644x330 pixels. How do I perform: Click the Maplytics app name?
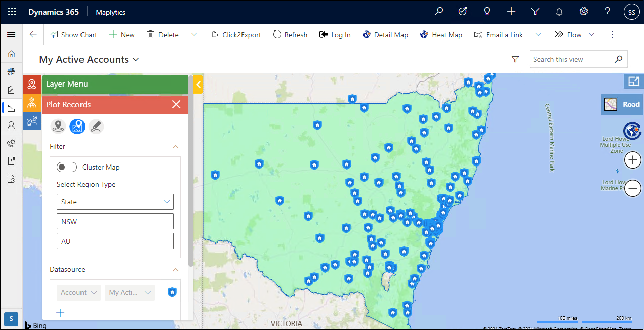click(111, 12)
